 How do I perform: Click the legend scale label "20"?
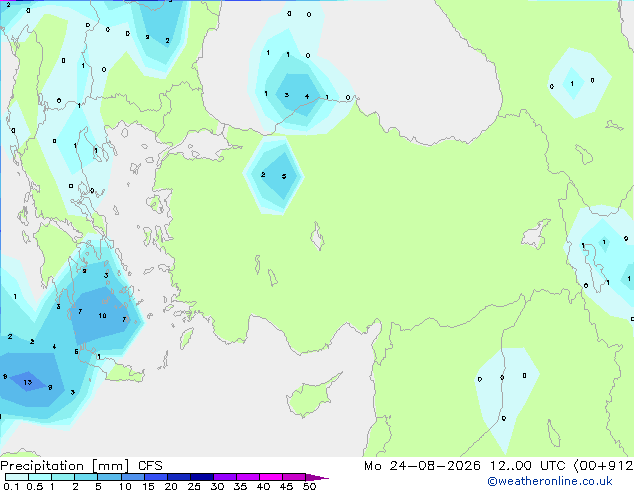[171, 486]
